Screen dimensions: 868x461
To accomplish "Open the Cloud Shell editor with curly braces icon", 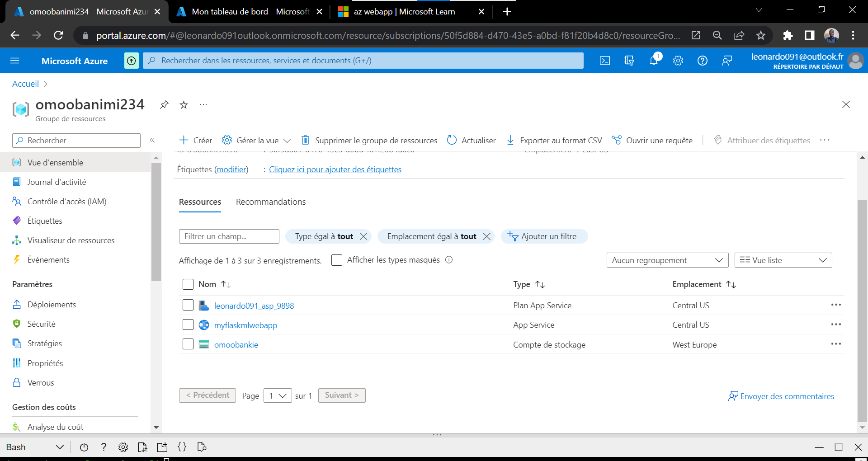I will pyautogui.click(x=182, y=447).
